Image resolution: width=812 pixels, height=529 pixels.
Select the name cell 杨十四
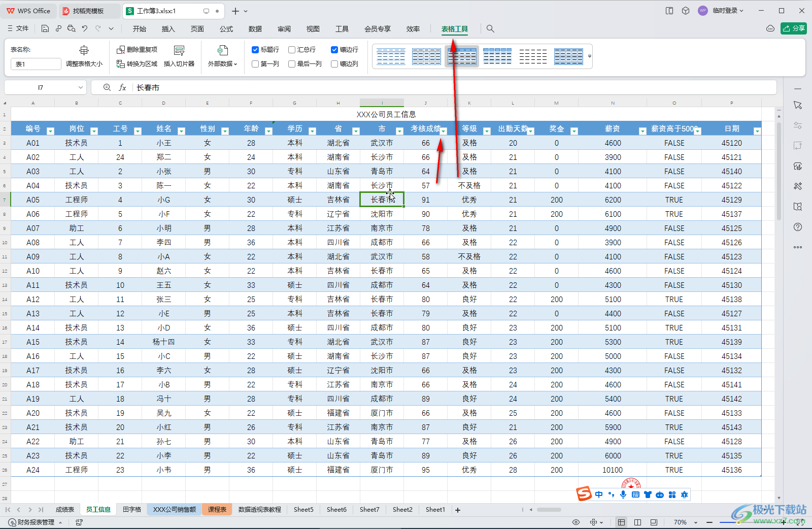click(x=163, y=342)
